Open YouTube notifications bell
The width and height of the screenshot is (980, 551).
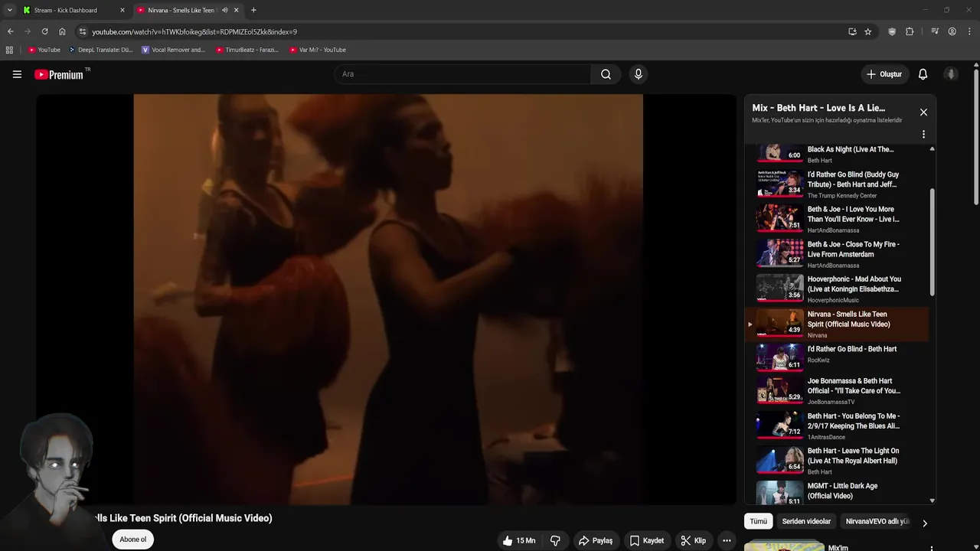click(x=923, y=74)
